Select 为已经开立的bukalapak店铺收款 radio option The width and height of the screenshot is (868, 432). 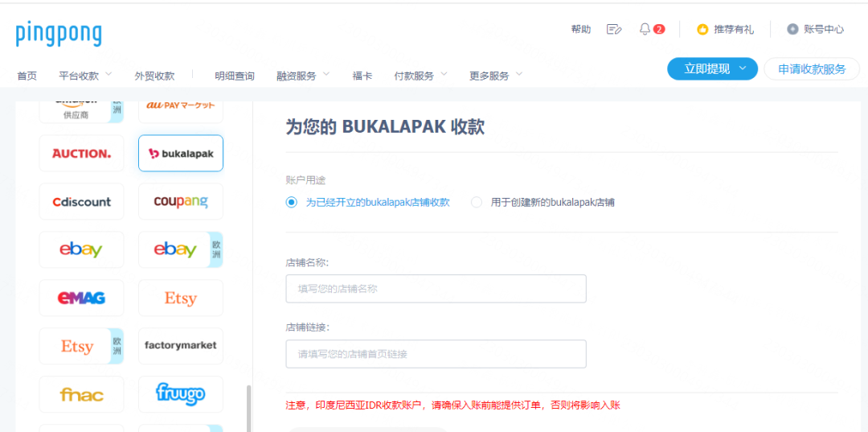[x=292, y=203]
